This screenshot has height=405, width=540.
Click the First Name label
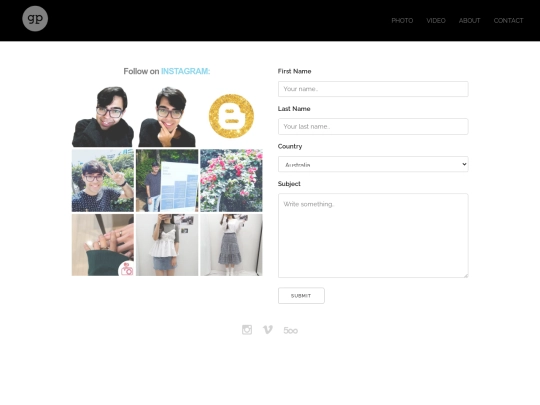pos(294,71)
